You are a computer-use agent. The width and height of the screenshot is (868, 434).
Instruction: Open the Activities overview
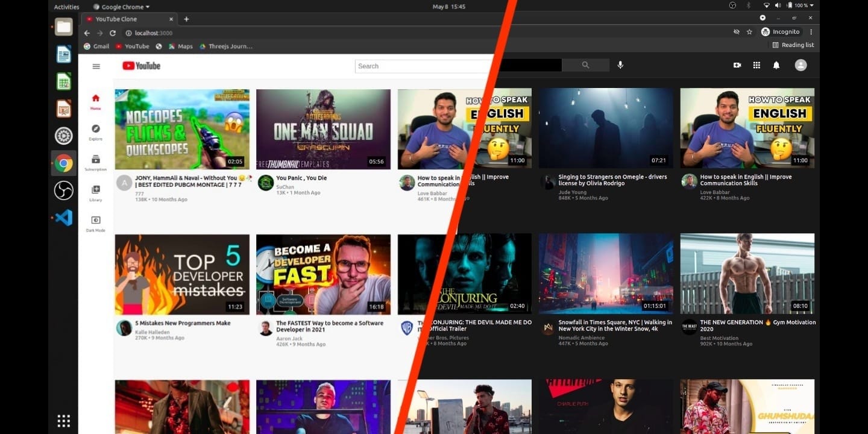pyautogui.click(x=66, y=7)
